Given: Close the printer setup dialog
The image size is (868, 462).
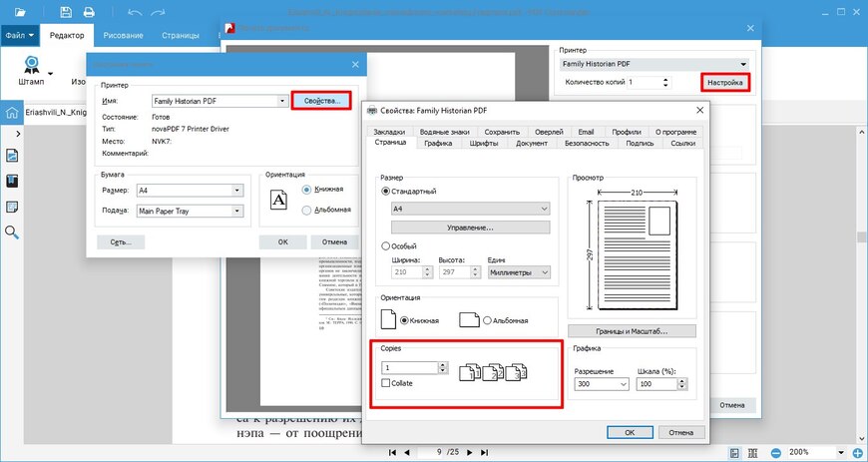Looking at the screenshot, I should 355,64.
